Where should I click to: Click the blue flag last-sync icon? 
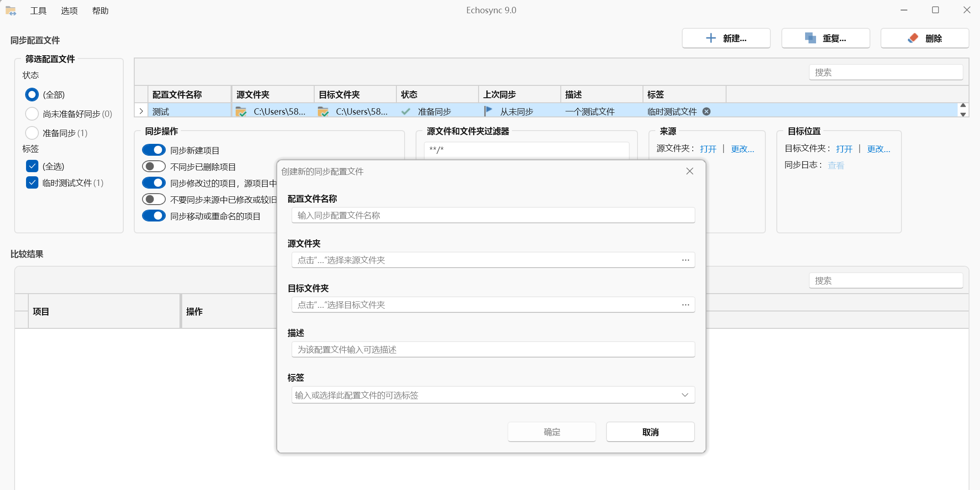pyautogui.click(x=488, y=111)
